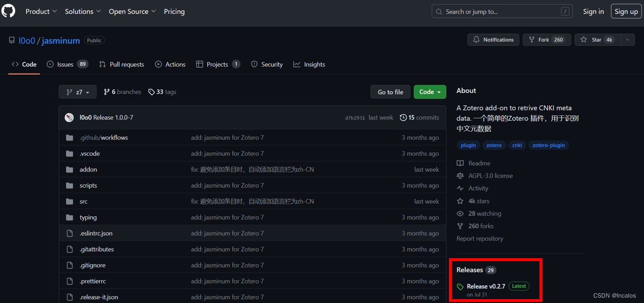Click the Pricing link
The width and height of the screenshot is (644, 303).
click(174, 11)
